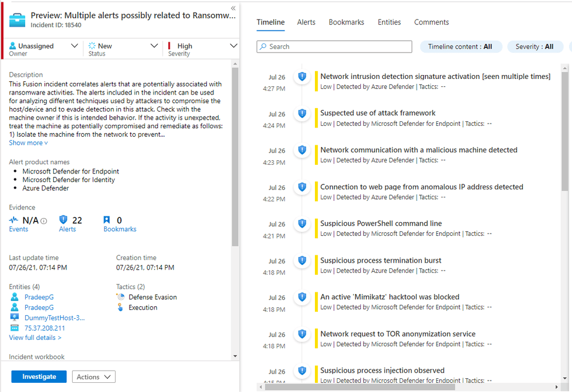The height and width of the screenshot is (392, 572).
Task: Switch to the Entities tab
Action: tap(389, 22)
